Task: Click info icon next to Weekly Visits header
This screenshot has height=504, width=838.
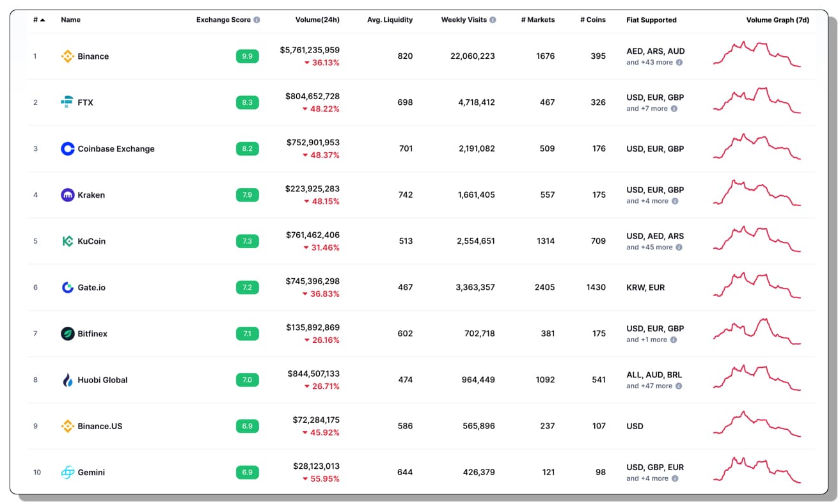Action: [493, 20]
